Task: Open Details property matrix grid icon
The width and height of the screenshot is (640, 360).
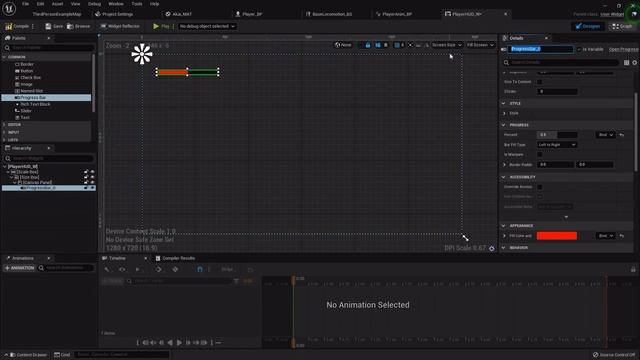Action: (x=627, y=62)
